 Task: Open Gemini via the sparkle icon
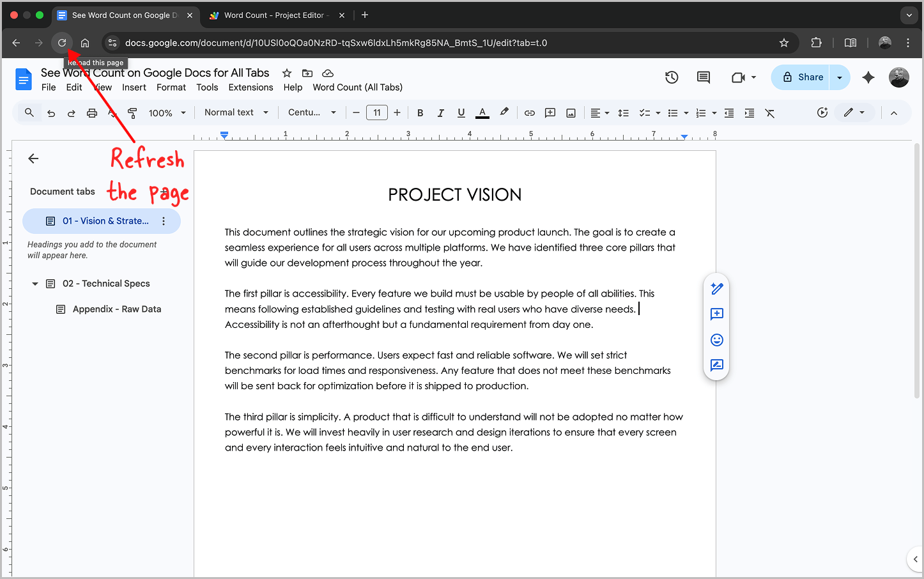click(x=868, y=77)
